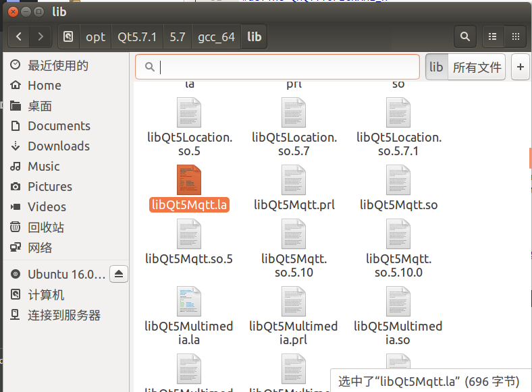Toggle the lib search scope button
This screenshot has width=532, height=392.
[x=436, y=67]
